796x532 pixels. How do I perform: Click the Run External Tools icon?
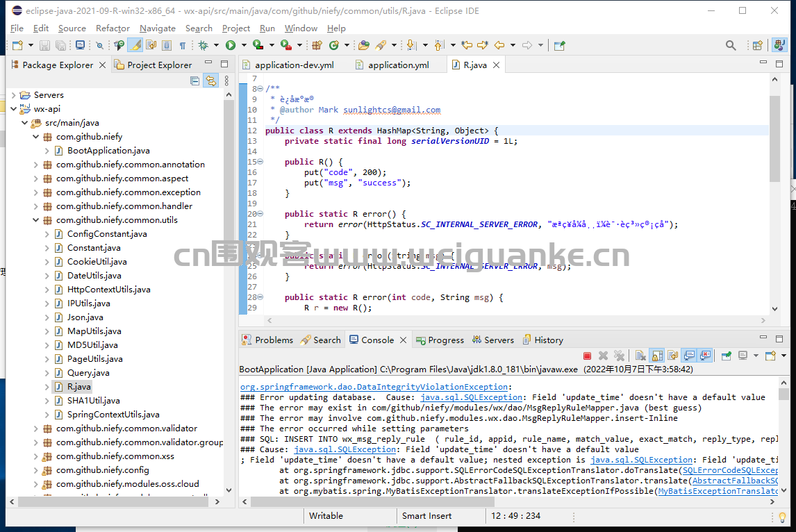[x=285, y=46]
